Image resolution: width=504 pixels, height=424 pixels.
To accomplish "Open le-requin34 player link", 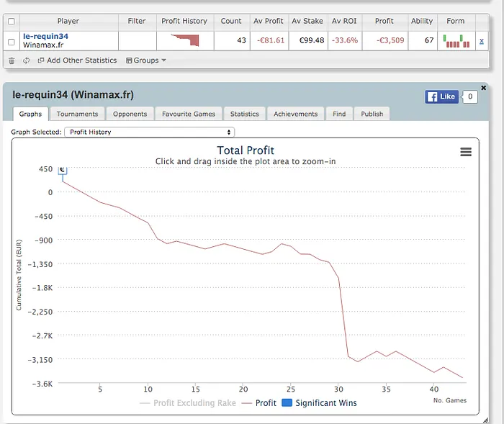I will (45, 36).
